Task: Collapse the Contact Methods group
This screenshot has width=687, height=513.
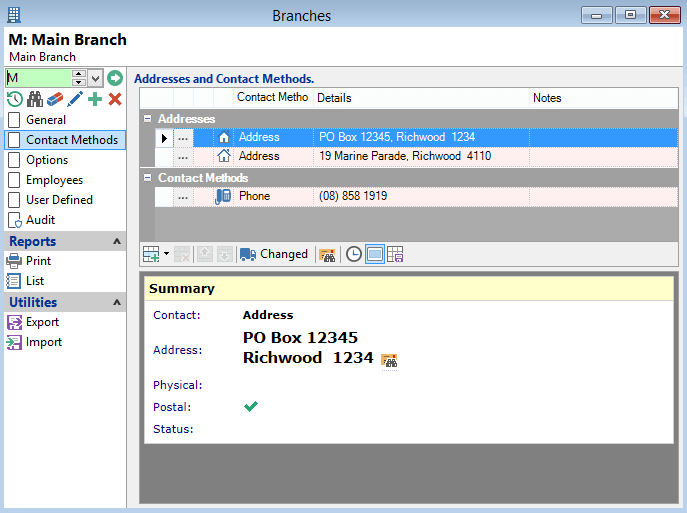Action: 148,177
